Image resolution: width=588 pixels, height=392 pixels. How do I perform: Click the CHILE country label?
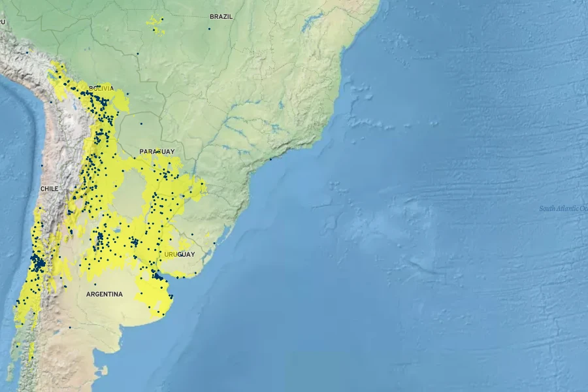point(50,189)
